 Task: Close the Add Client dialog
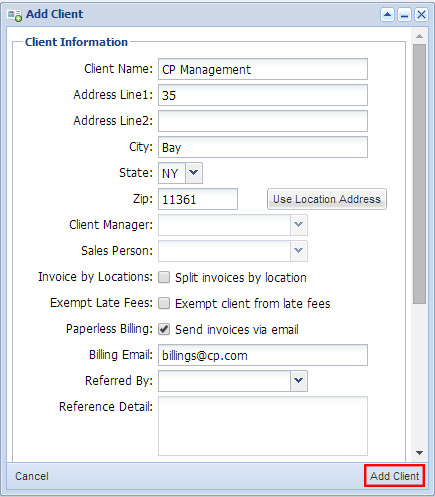[x=421, y=15]
